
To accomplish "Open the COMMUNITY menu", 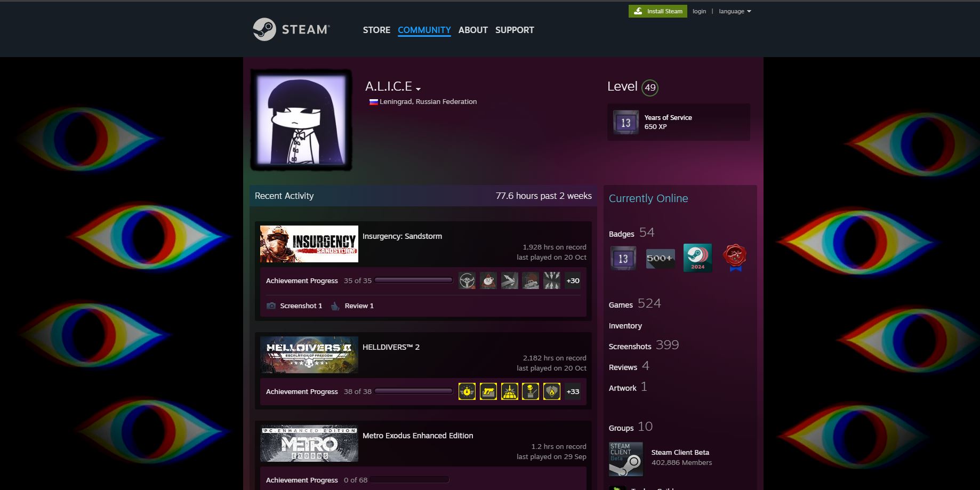I will (424, 30).
